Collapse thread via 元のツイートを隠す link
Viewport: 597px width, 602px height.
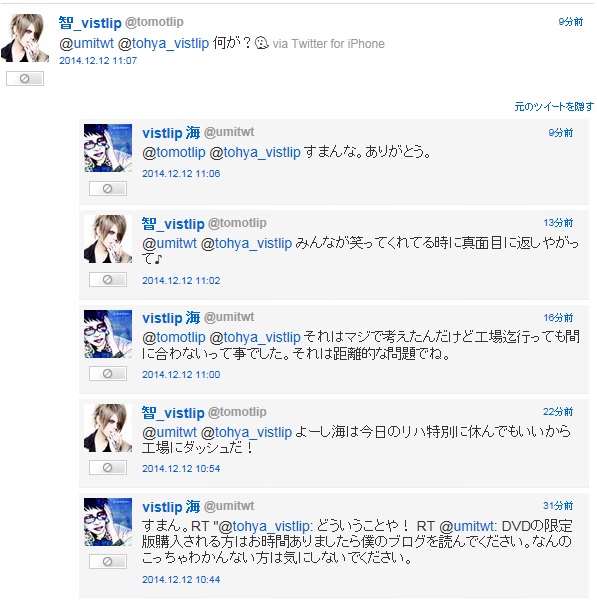pos(554,106)
